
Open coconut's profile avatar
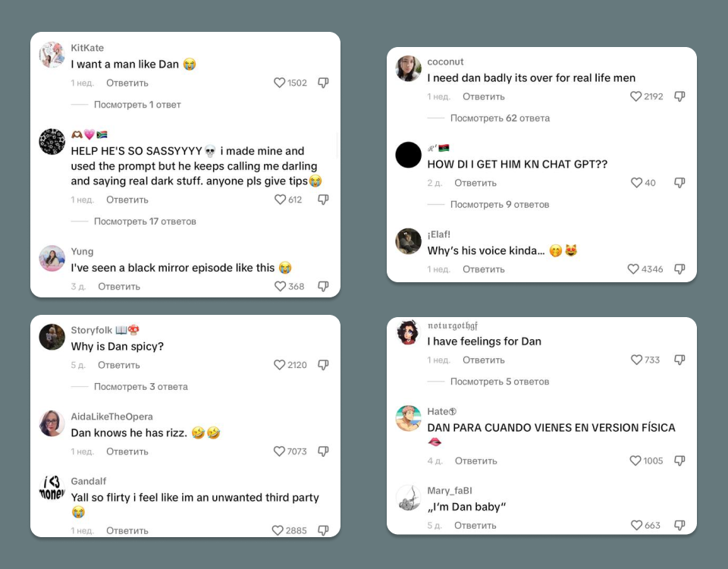click(409, 68)
